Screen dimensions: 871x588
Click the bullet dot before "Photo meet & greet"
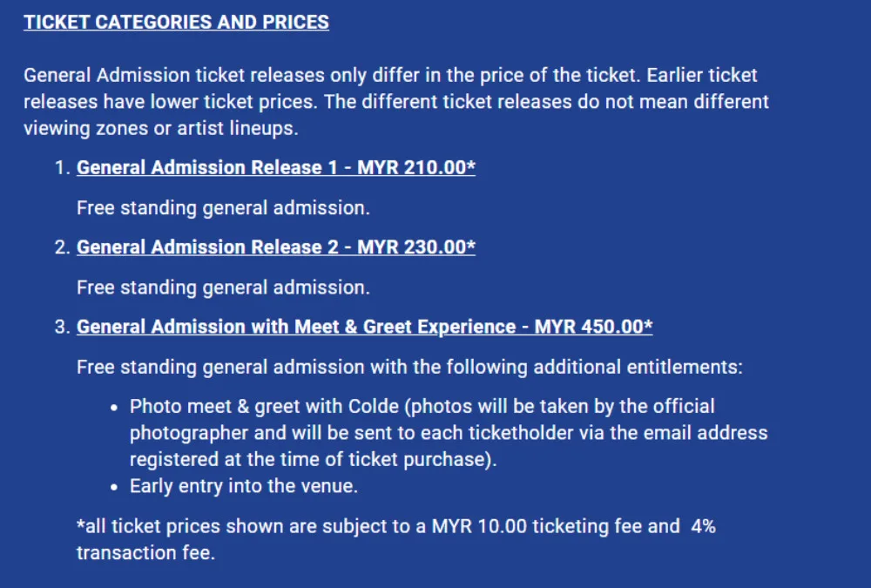tap(115, 407)
